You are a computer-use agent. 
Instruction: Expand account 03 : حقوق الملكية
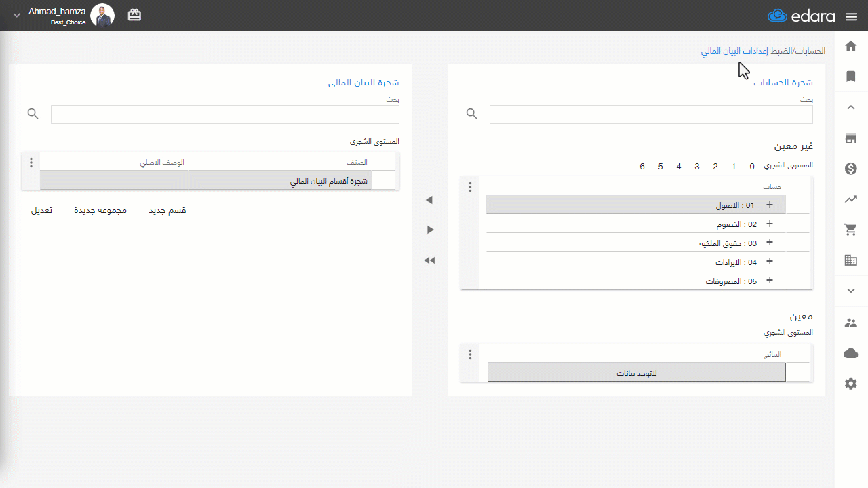click(769, 243)
